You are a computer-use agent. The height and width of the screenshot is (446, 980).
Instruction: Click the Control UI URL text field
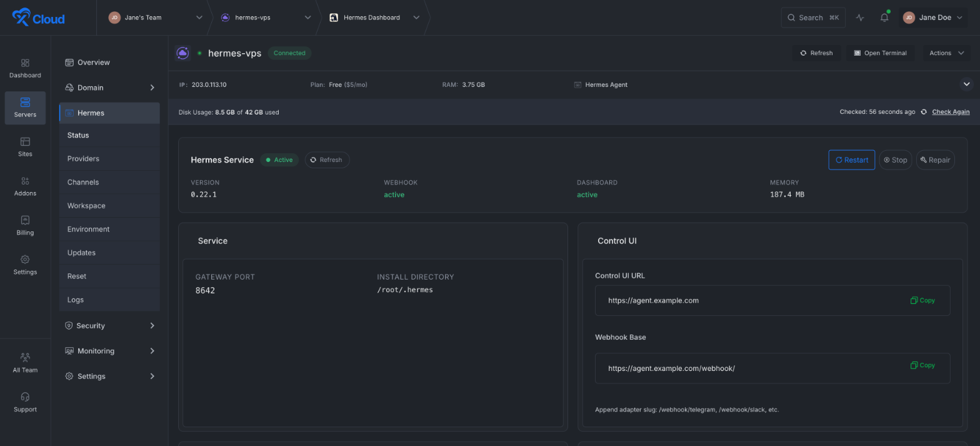pyautogui.click(x=772, y=300)
